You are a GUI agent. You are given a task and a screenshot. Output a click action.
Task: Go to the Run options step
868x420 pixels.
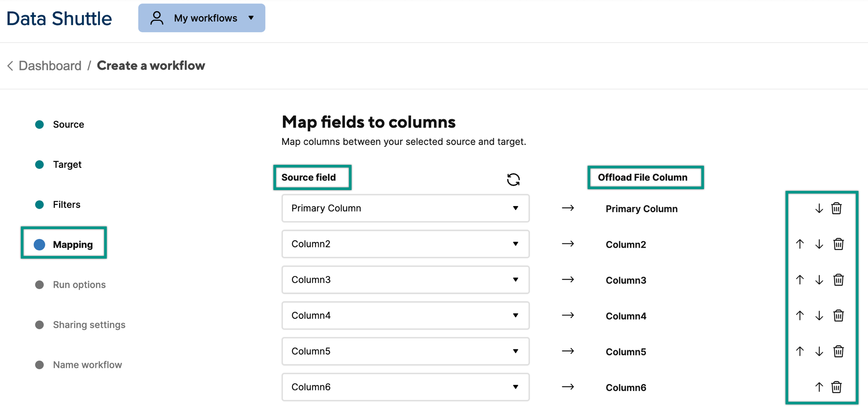71,285
